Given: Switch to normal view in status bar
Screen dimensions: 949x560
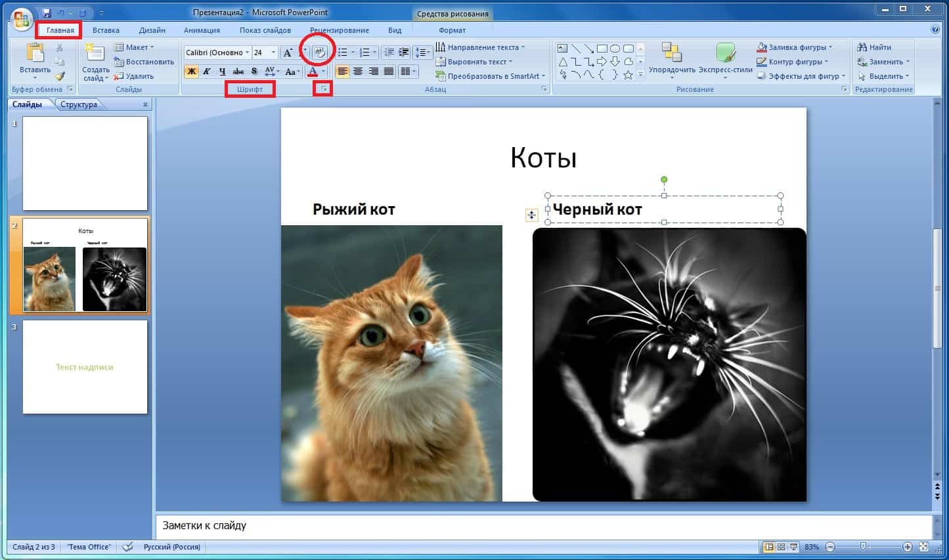Looking at the screenshot, I should (x=770, y=547).
